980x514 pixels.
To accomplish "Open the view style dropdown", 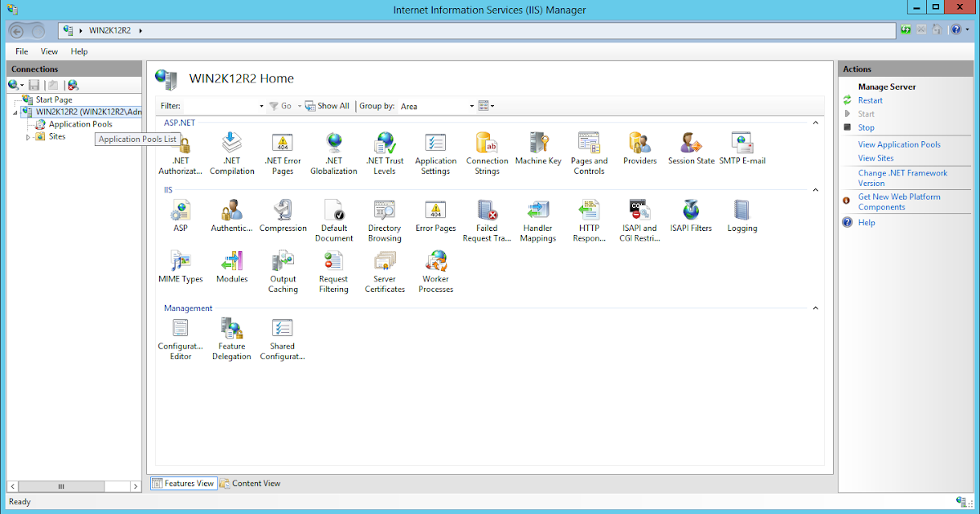I will (487, 106).
